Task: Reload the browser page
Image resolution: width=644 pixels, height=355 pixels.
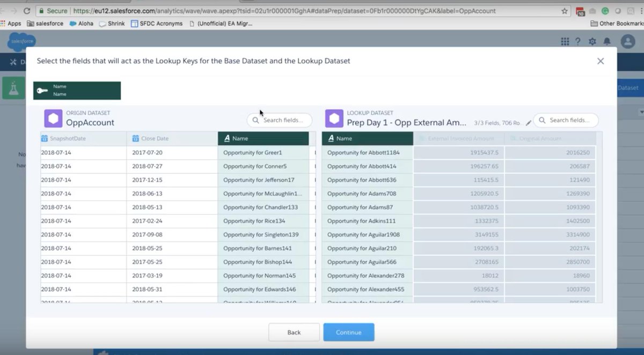Action: click(26, 11)
